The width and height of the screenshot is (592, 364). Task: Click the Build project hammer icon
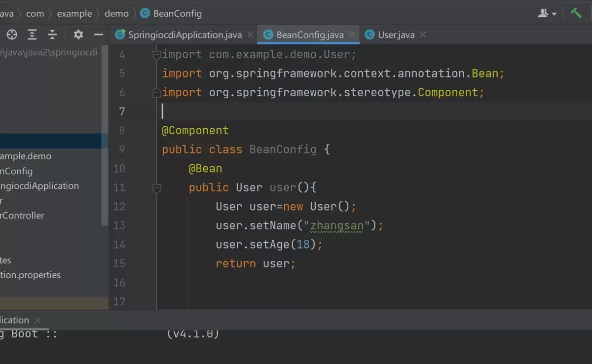click(576, 13)
